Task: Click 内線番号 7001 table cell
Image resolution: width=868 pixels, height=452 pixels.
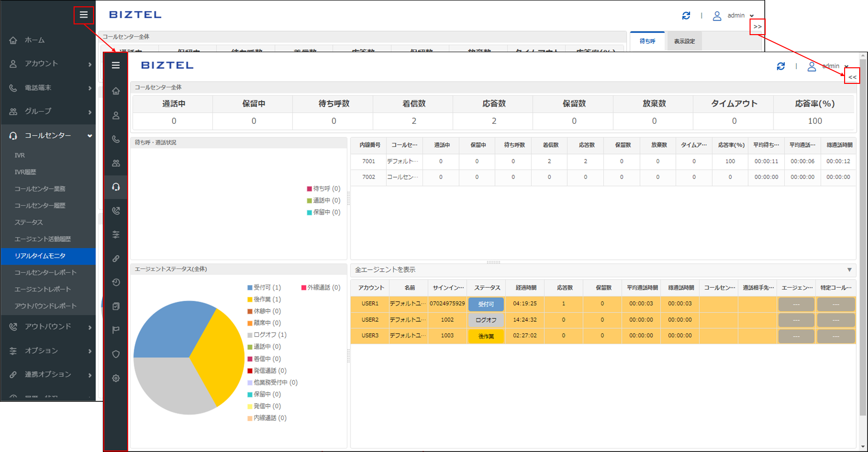Action: point(368,161)
